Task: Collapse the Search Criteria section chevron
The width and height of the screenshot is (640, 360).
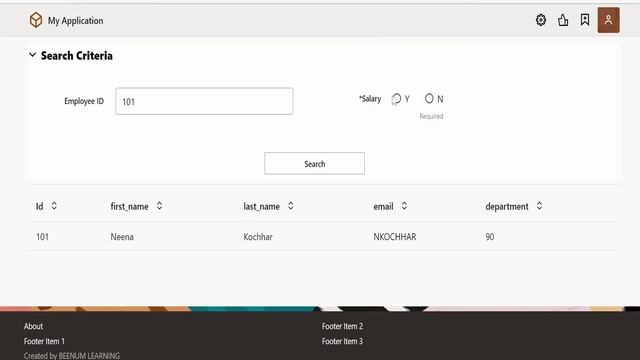Action: click(x=33, y=55)
